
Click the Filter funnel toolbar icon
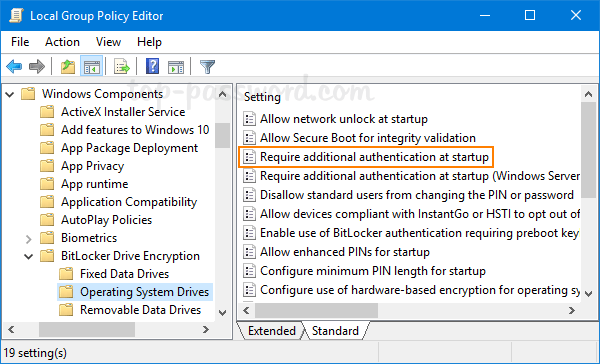click(x=207, y=67)
